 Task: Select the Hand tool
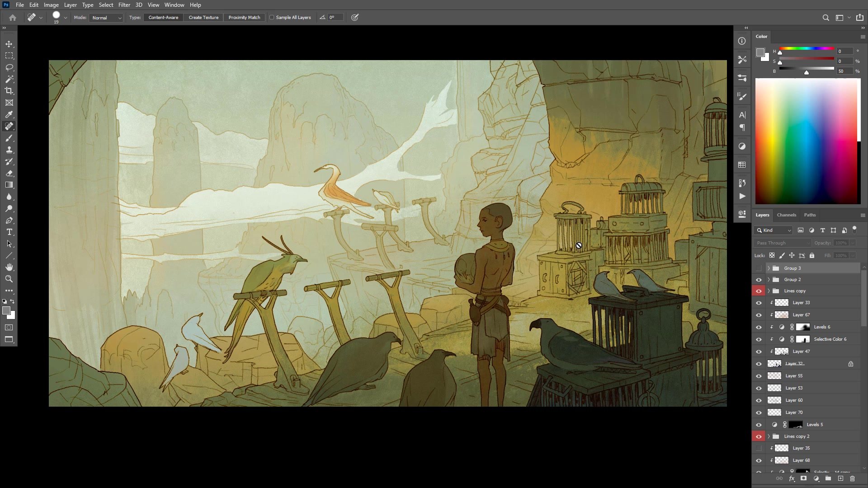click(x=9, y=267)
